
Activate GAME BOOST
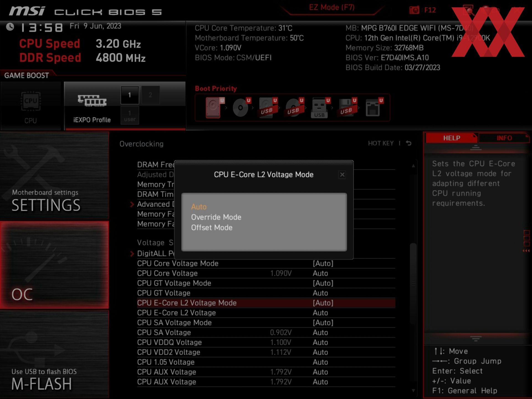click(x=27, y=75)
